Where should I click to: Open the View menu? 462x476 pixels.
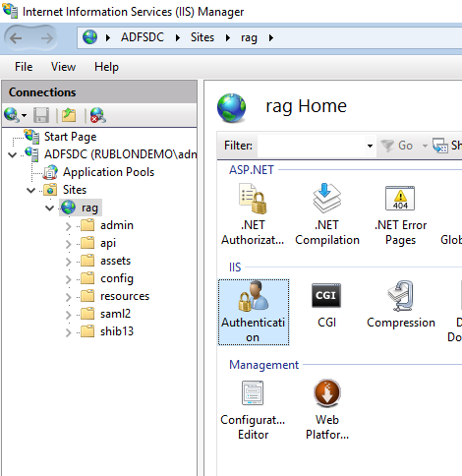63,67
